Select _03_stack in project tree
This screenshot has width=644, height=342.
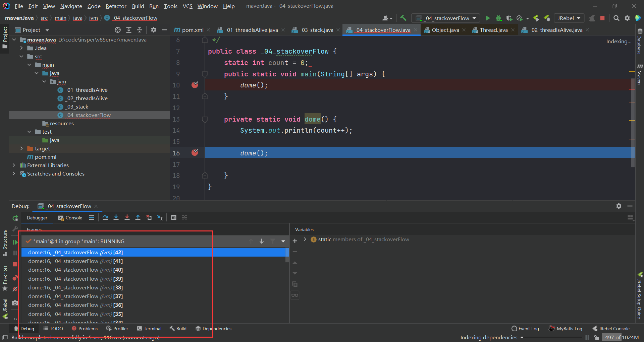click(77, 107)
